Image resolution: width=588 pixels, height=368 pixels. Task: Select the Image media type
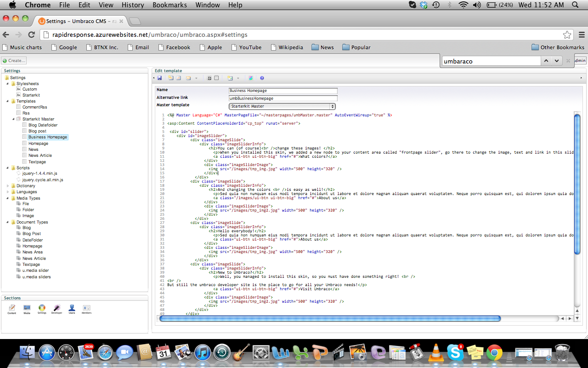pyautogui.click(x=28, y=216)
